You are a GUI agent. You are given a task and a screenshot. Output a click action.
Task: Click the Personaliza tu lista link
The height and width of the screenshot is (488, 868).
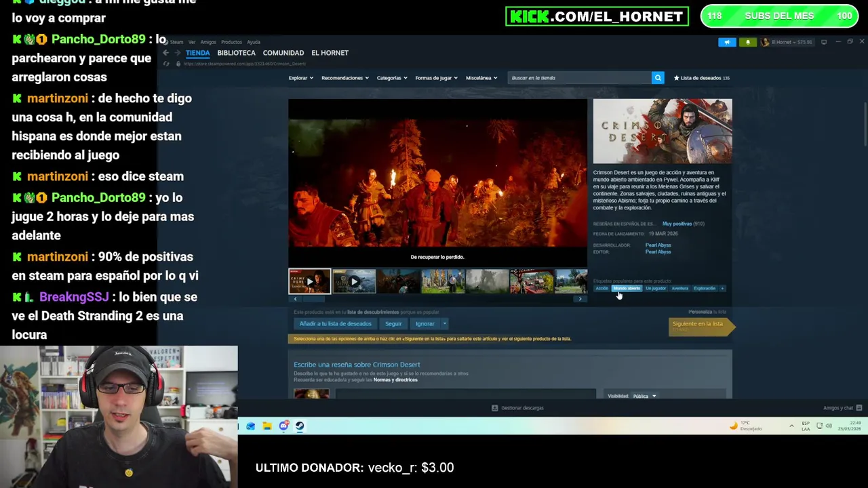[x=707, y=312]
